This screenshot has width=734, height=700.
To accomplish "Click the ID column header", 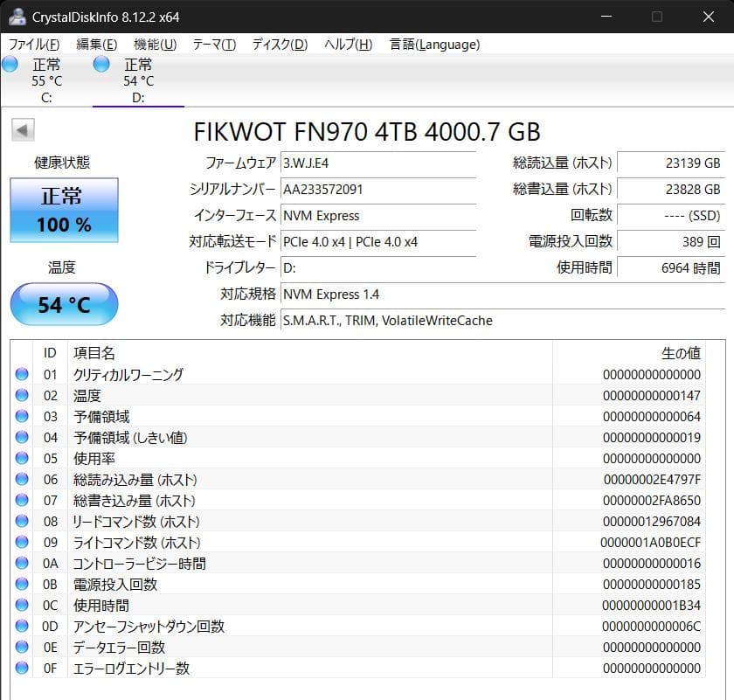I will 50,353.
